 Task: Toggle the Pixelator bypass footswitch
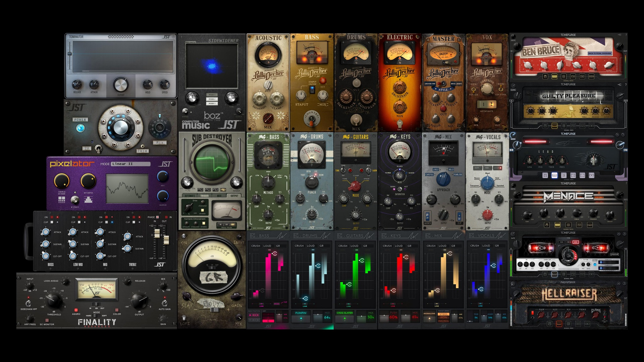click(75, 200)
